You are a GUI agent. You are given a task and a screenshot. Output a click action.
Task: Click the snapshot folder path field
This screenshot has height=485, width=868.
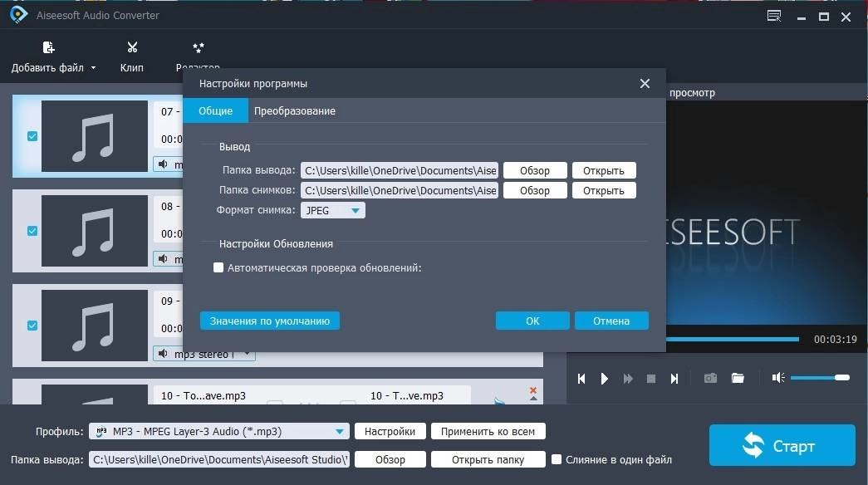click(x=400, y=190)
